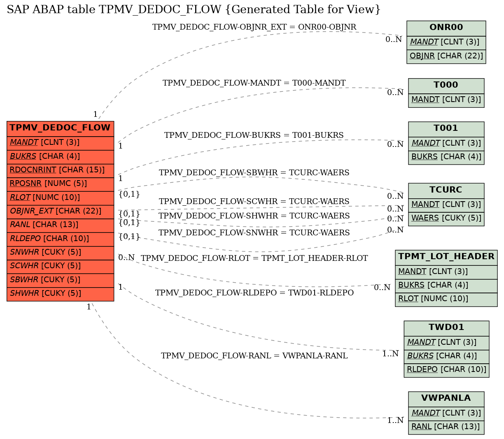Open the T001 table header
The height and width of the screenshot is (439, 504).
[446, 129]
